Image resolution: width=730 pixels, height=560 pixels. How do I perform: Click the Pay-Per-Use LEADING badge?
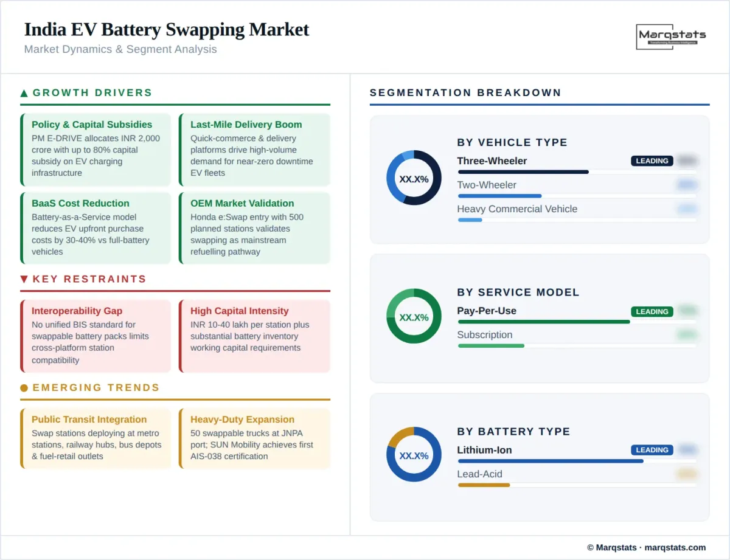pyautogui.click(x=652, y=311)
